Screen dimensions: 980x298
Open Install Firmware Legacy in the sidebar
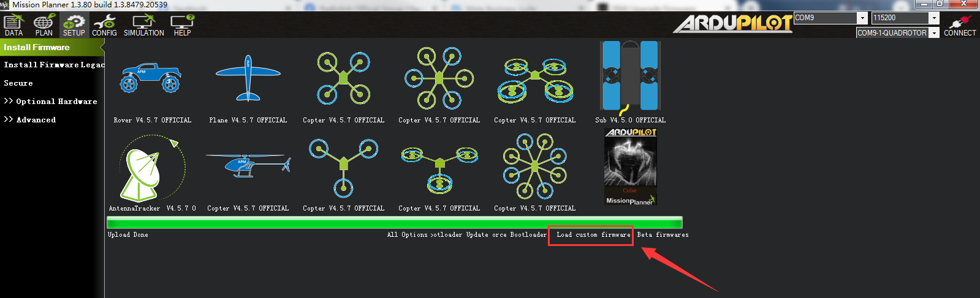point(53,65)
